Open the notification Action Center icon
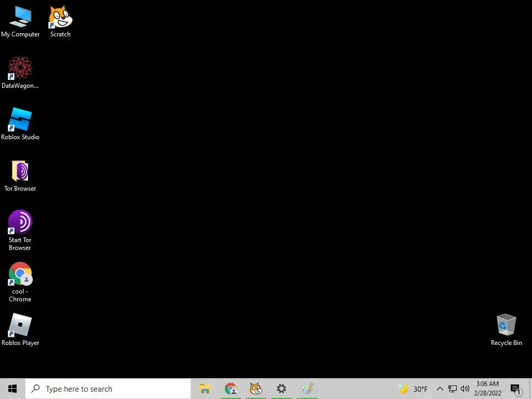532x399 pixels. click(x=516, y=390)
